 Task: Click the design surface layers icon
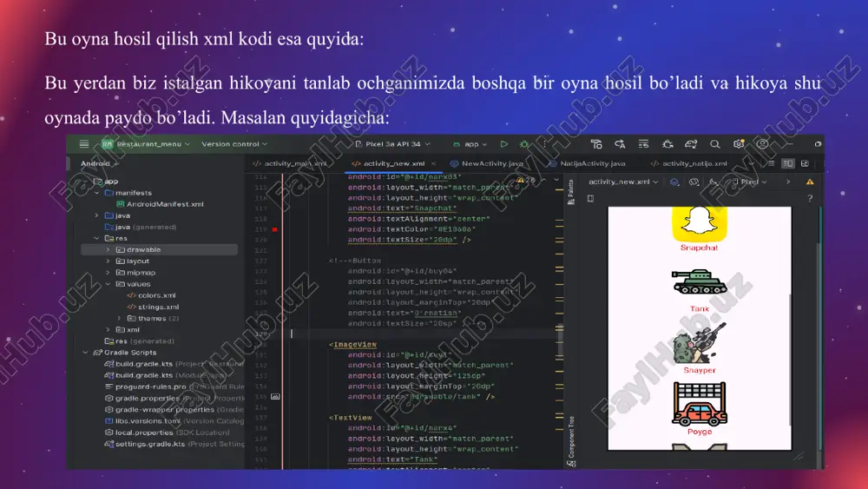click(x=674, y=182)
